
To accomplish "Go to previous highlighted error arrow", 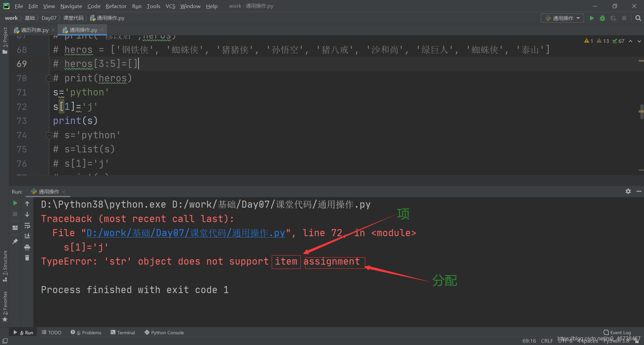I will click(631, 41).
